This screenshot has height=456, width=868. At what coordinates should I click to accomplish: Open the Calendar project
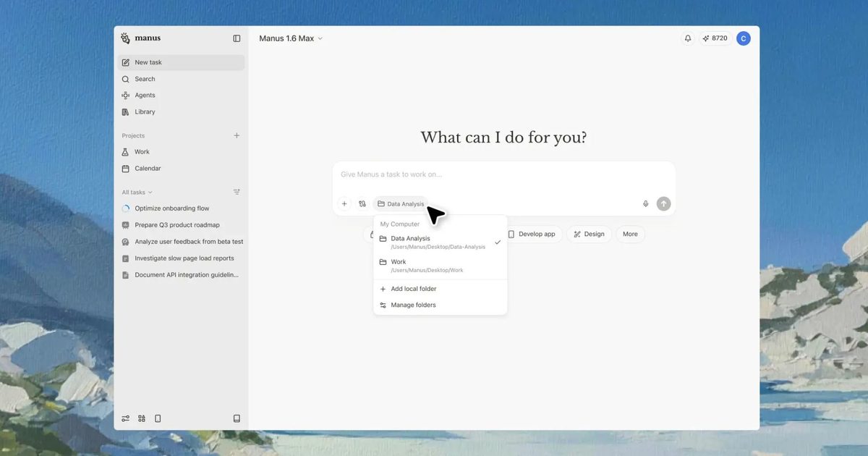click(147, 168)
